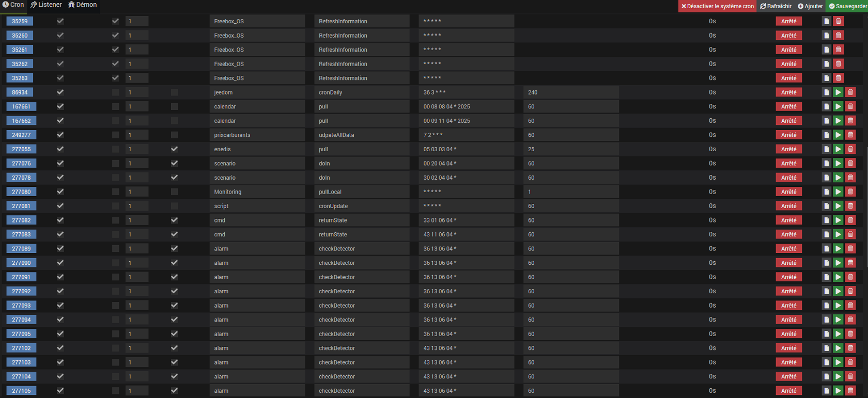
Task: Click the blue ID button 167662
Action: tap(21, 121)
